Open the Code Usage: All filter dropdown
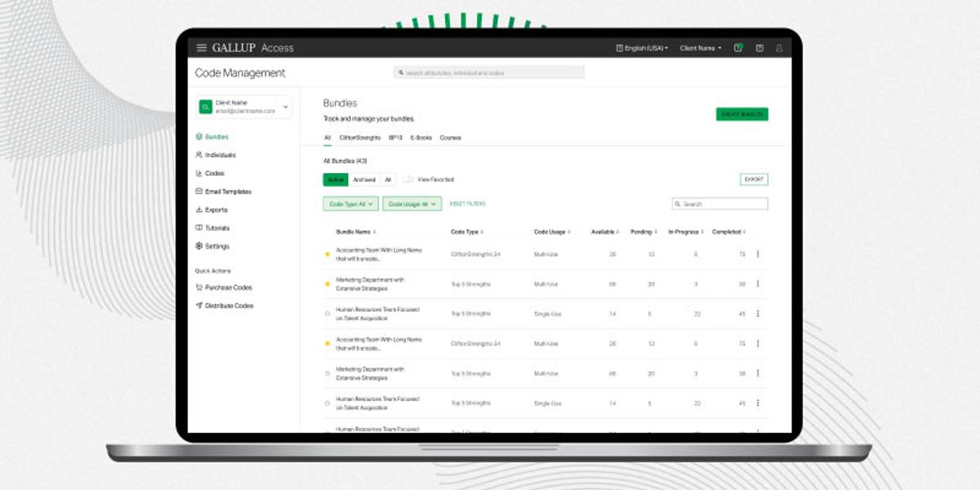980x490 pixels. click(412, 203)
